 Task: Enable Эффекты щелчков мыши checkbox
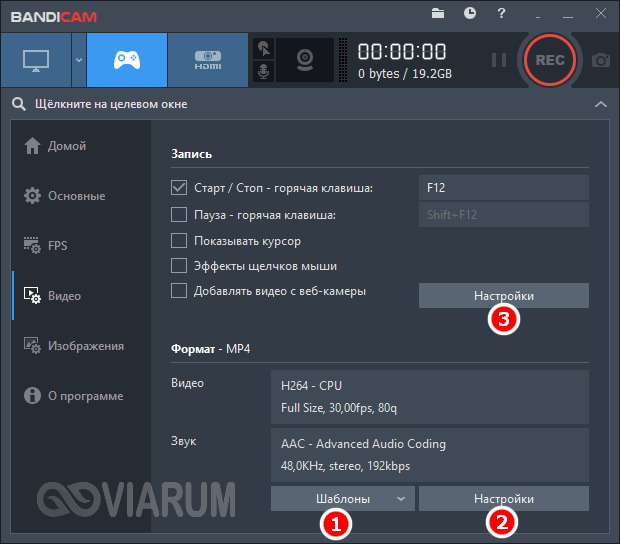(x=179, y=266)
